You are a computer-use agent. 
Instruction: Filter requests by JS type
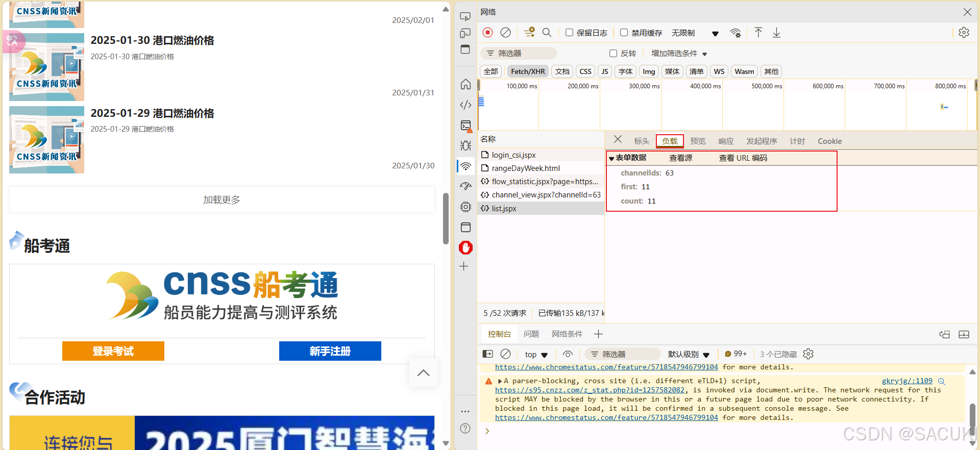click(605, 71)
